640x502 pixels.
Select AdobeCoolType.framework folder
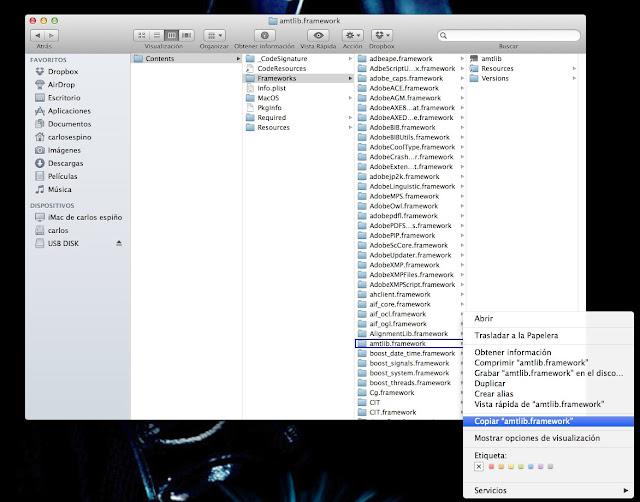pos(411,147)
